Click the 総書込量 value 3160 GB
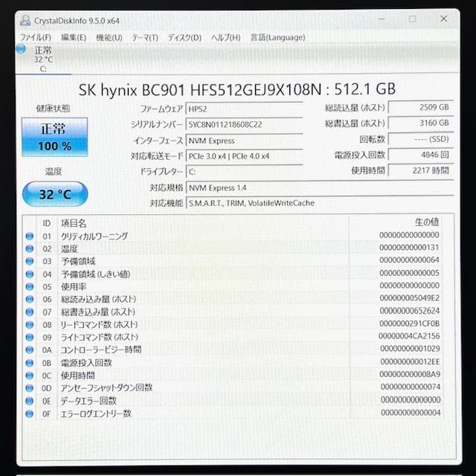The width and height of the screenshot is (476, 476). pos(421,123)
